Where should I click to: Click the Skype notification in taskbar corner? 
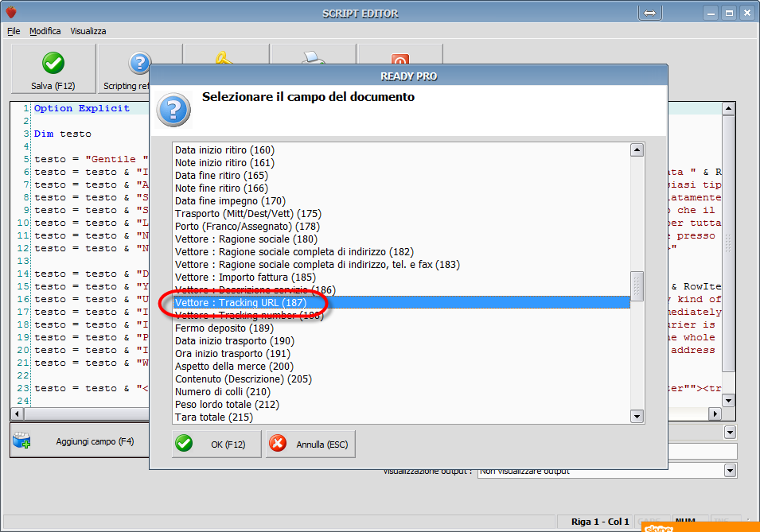click(700, 527)
